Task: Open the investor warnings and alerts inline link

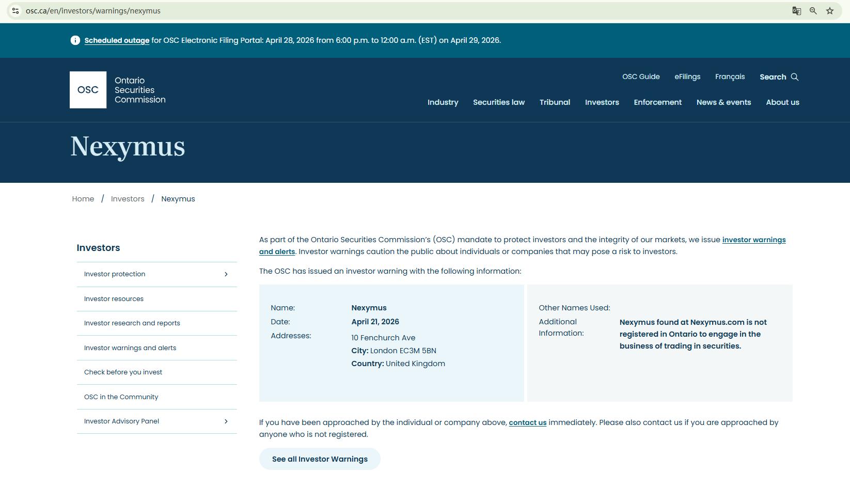Action: (x=754, y=240)
